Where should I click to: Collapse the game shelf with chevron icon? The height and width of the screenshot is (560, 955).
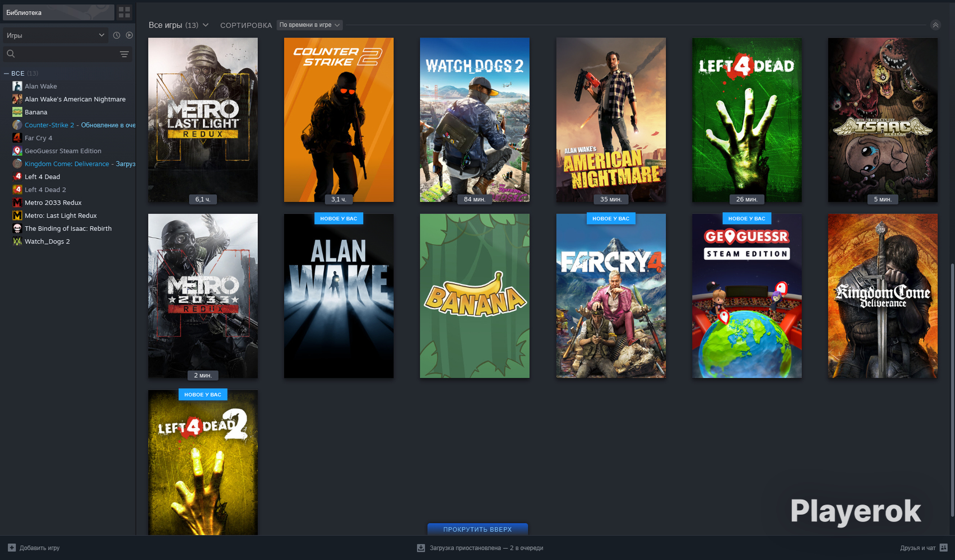click(x=935, y=25)
